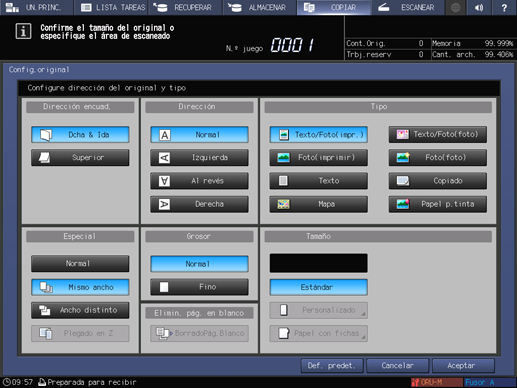Viewport: 517px width, 388px height.
Task: Select Foto(imprimir) original type
Action: 319,157
